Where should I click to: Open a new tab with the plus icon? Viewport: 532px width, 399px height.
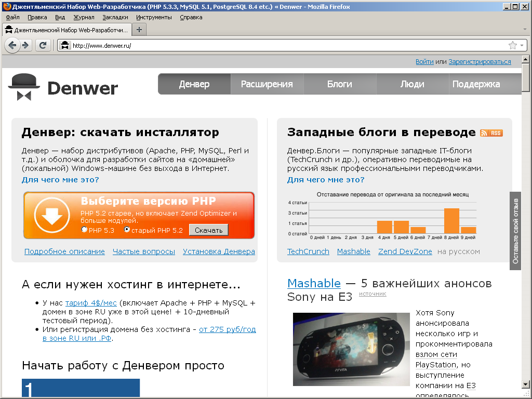[x=139, y=30]
